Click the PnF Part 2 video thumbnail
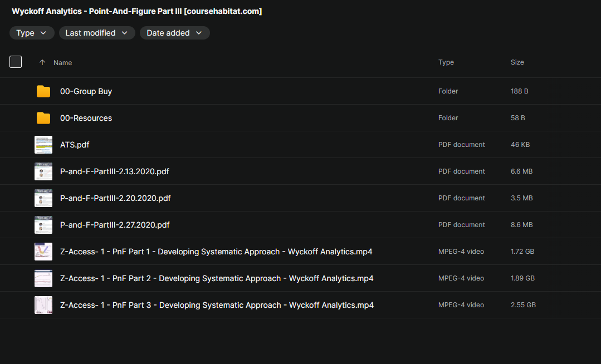Image resolution: width=601 pixels, height=364 pixels. point(43,278)
